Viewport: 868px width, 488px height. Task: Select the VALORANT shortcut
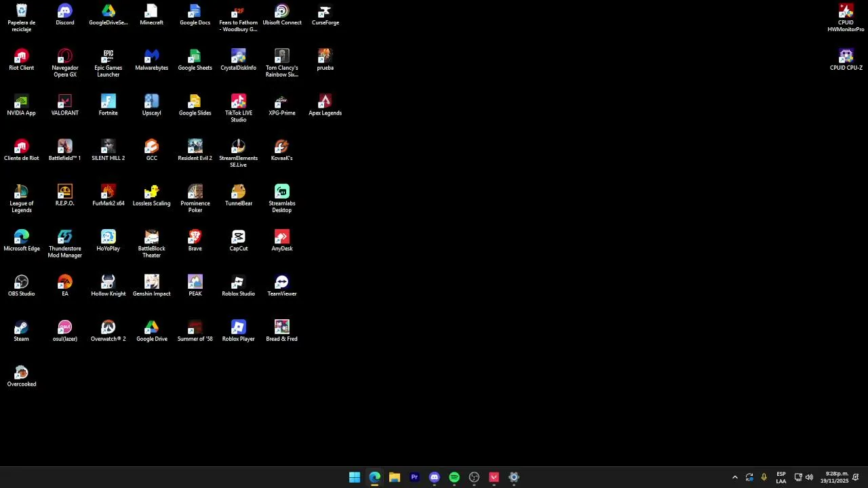(x=65, y=106)
